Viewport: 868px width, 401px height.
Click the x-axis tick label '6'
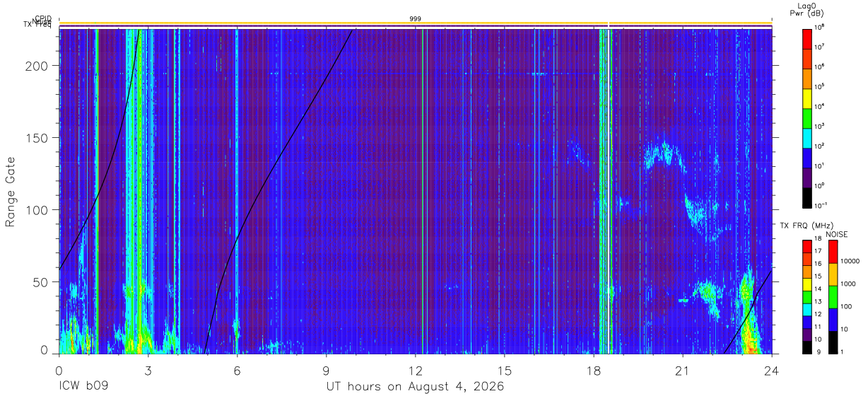pos(237,370)
